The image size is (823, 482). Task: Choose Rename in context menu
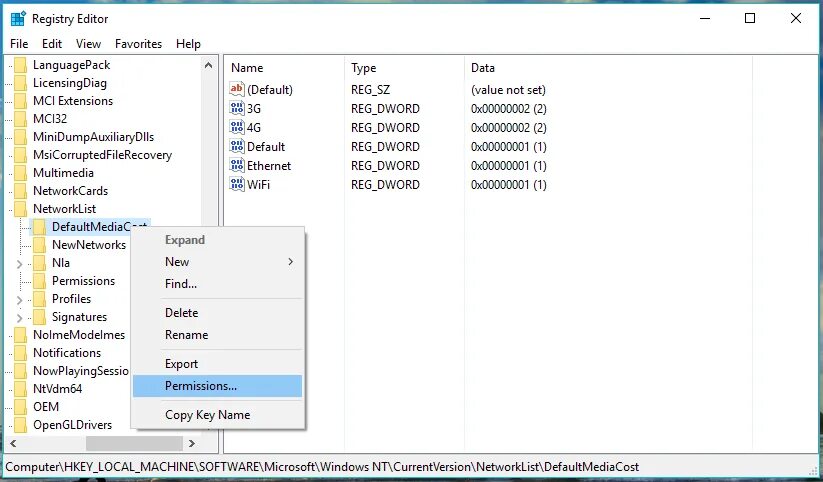[x=217, y=335]
